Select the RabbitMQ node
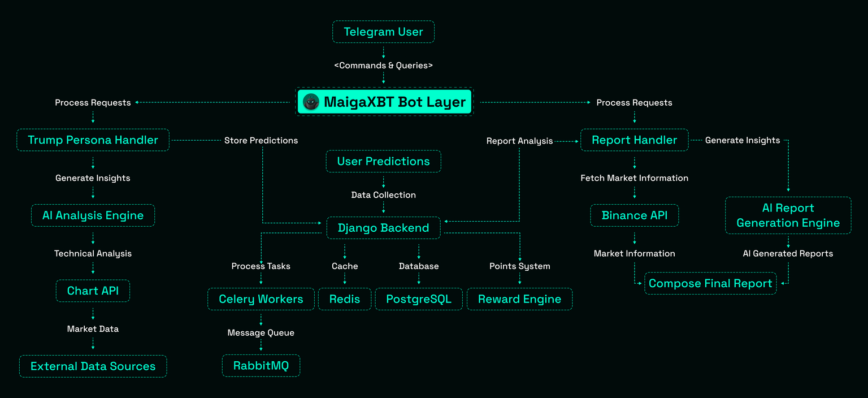Screen dimensions: 868x398 [x=261, y=366]
